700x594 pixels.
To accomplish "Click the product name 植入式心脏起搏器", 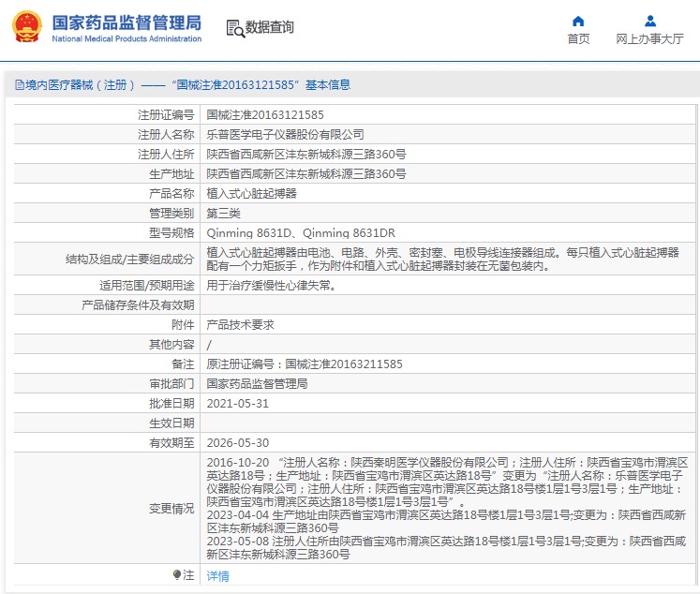I will tap(251, 193).
